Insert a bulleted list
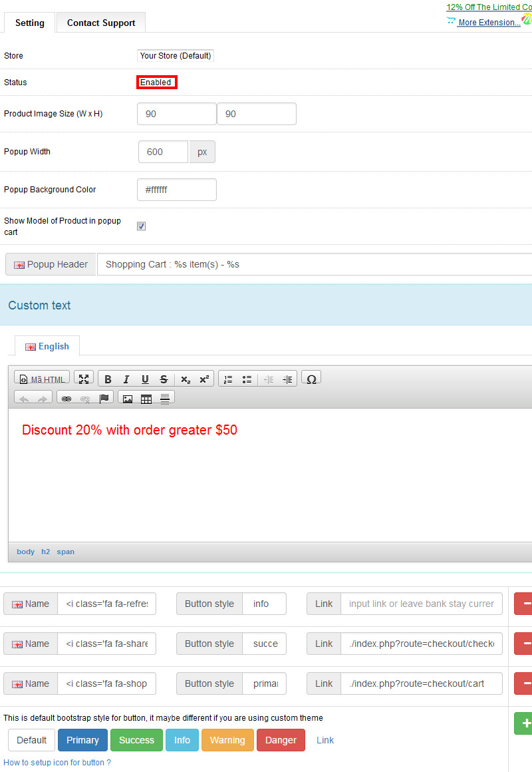 pos(247,379)
